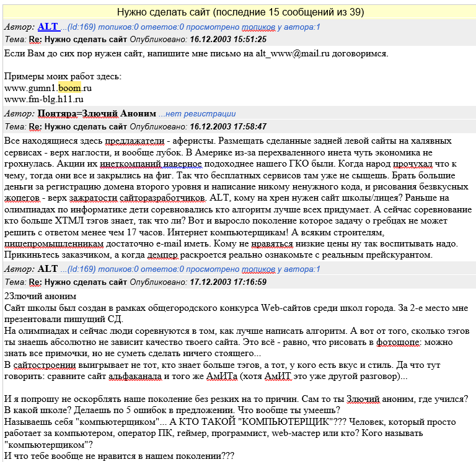476x462 pixels.
Task: Click author name 'Понтяра=Злючий Аноним'
Action: (97, 114)
